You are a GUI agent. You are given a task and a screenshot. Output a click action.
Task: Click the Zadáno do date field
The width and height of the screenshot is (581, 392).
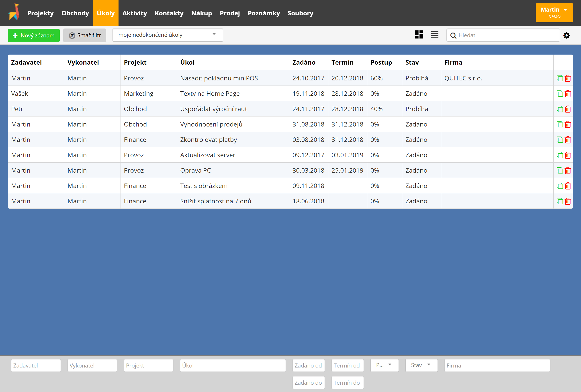coord(309,382)
